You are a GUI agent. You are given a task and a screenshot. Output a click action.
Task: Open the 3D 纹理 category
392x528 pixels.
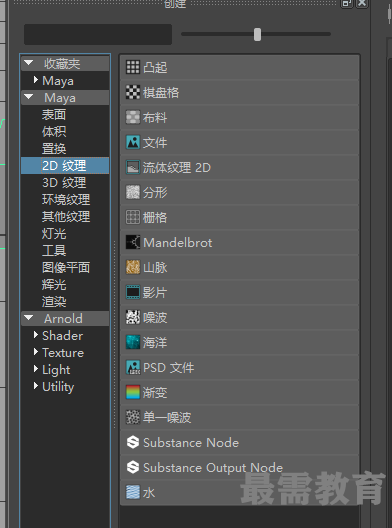64,183
